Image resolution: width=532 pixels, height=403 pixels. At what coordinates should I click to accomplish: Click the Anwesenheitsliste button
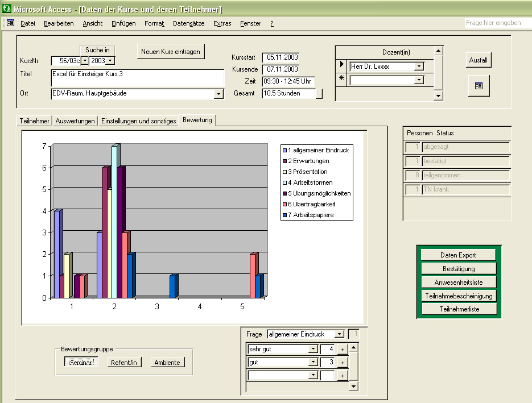[x=459, y=282]
